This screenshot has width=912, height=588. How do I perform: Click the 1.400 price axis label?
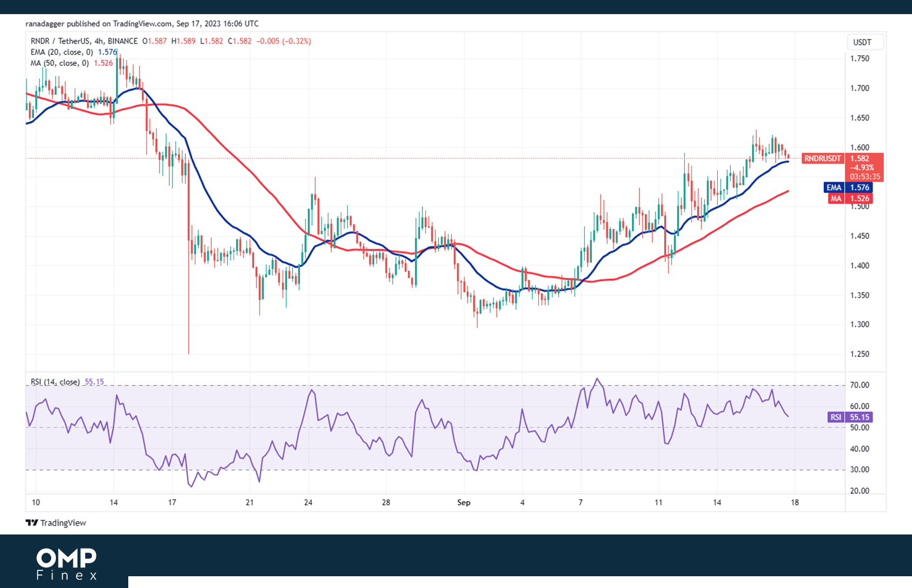[x=860, y=266]
